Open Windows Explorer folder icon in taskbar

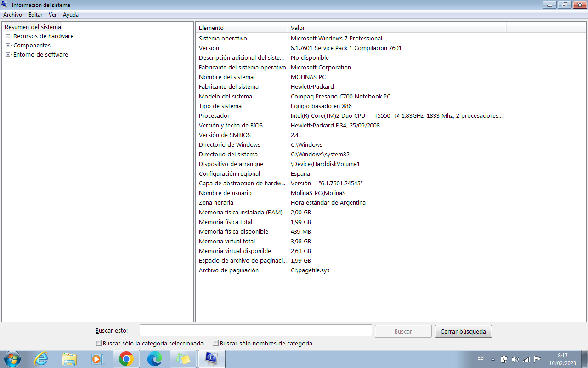[x=69, y=359]
